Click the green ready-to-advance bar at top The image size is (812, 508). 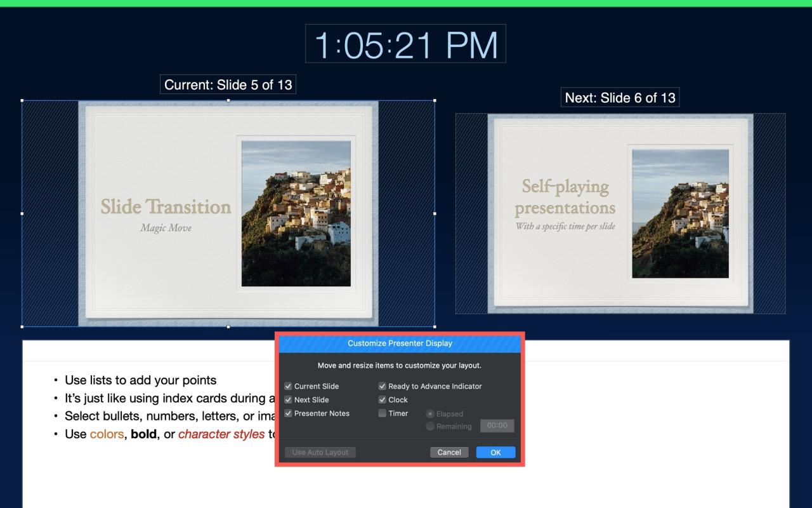click(x=406, y=3)
